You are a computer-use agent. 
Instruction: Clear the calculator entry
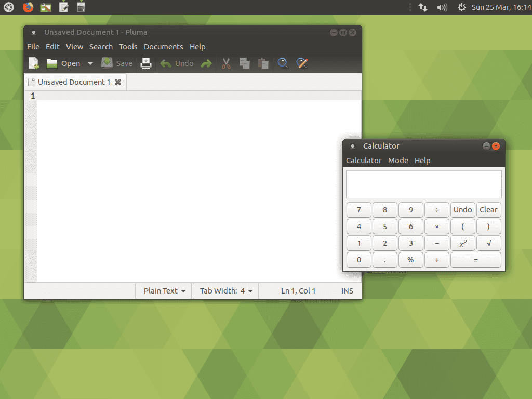click(488, 209)
